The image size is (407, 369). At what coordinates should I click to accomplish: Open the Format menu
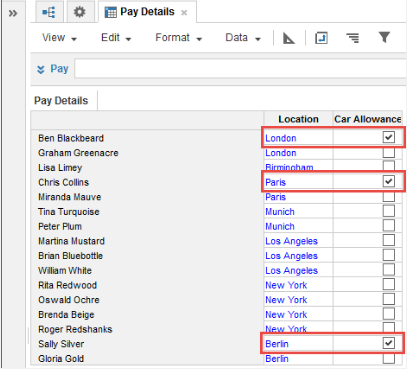click(179, 38)
